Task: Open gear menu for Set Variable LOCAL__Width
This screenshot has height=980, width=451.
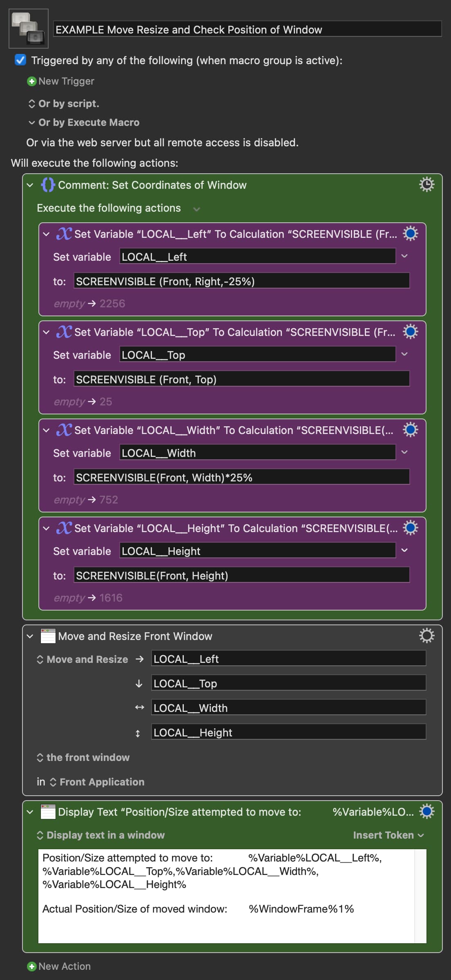Action: (x=410, y=430)
